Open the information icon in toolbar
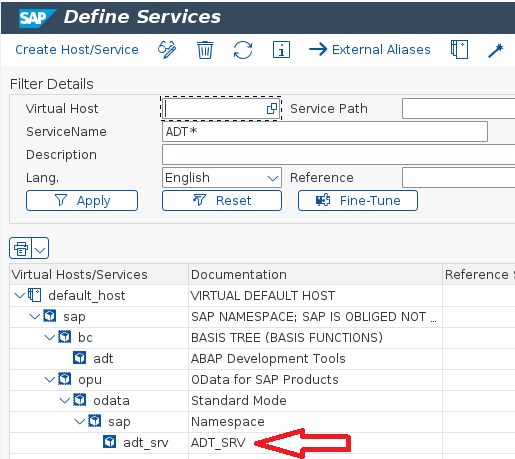This screenshot has width=515, height=459. (281, 50)
